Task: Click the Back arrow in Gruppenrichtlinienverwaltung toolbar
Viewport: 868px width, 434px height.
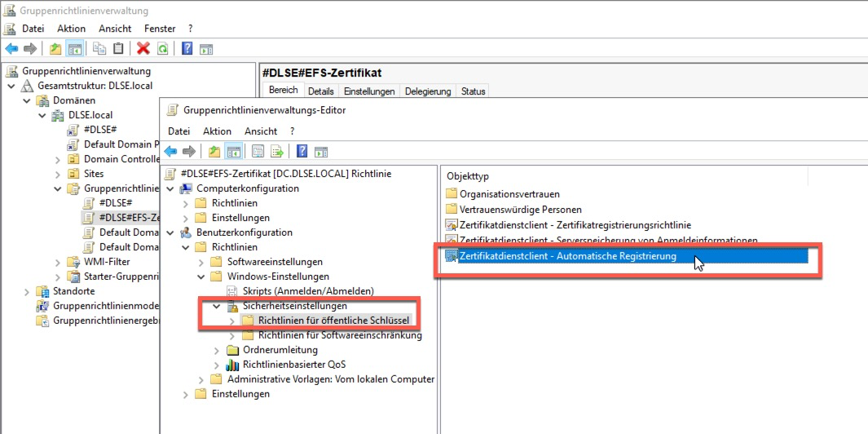Action: pos(11,49)
